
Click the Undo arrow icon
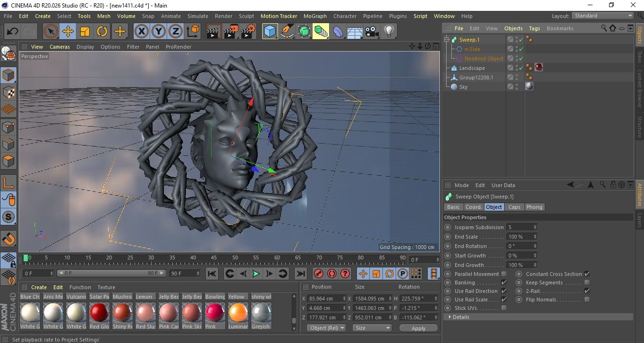(x=12, y=32)
